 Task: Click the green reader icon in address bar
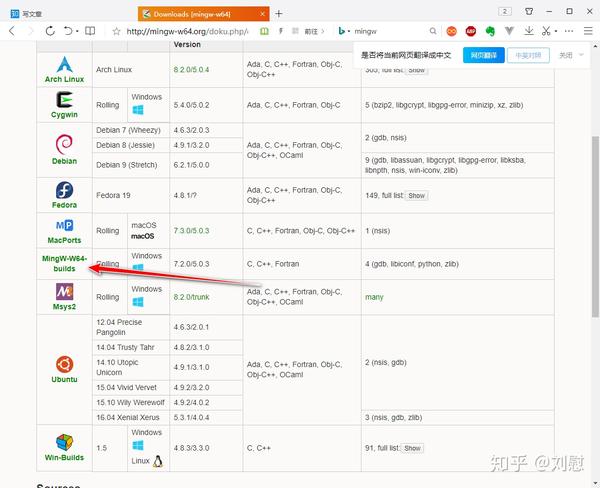[264, 31]
